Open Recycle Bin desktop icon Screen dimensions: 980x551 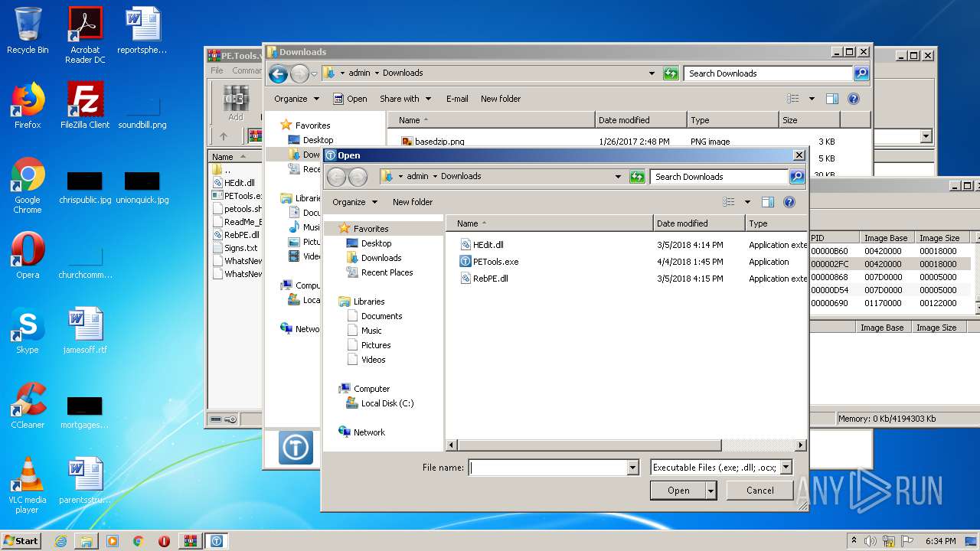click(x=28, y=31)
